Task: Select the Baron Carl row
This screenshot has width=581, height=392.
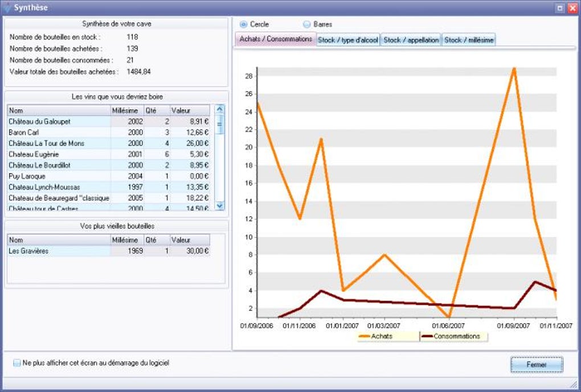Action: [x=109, y=132]
